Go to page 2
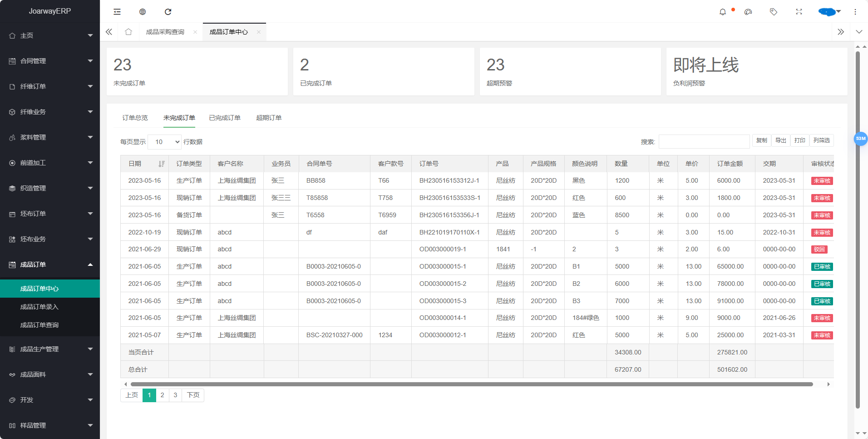The image size is (868, 439). click(x=163, y=395)
